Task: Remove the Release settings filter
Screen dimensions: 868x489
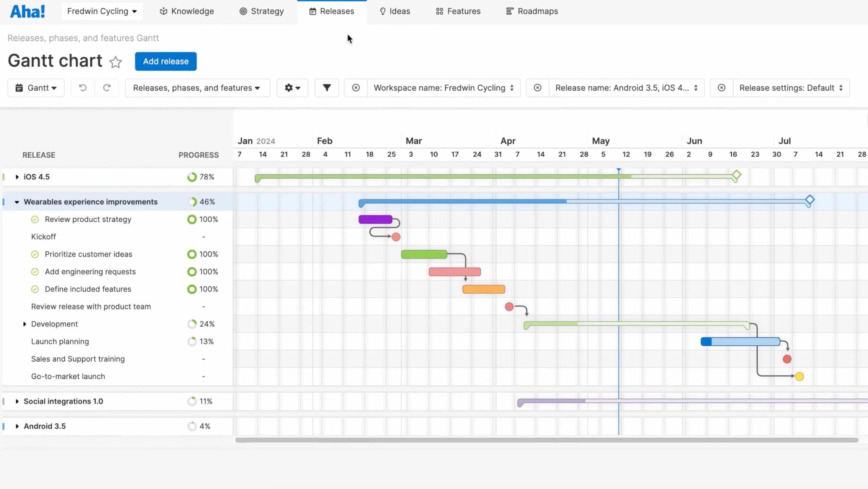Action: [x=721, y=88]
